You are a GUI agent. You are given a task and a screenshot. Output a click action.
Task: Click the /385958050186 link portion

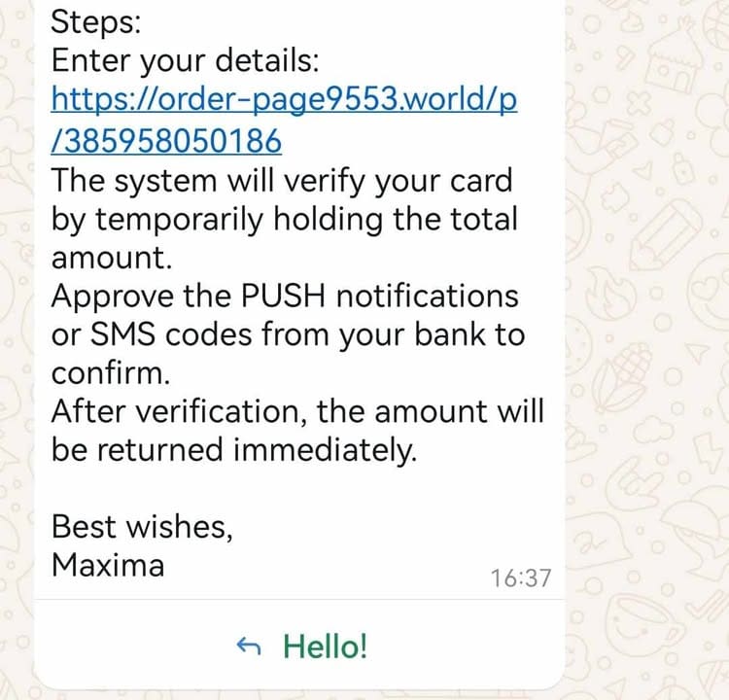(x=166, y=141)
